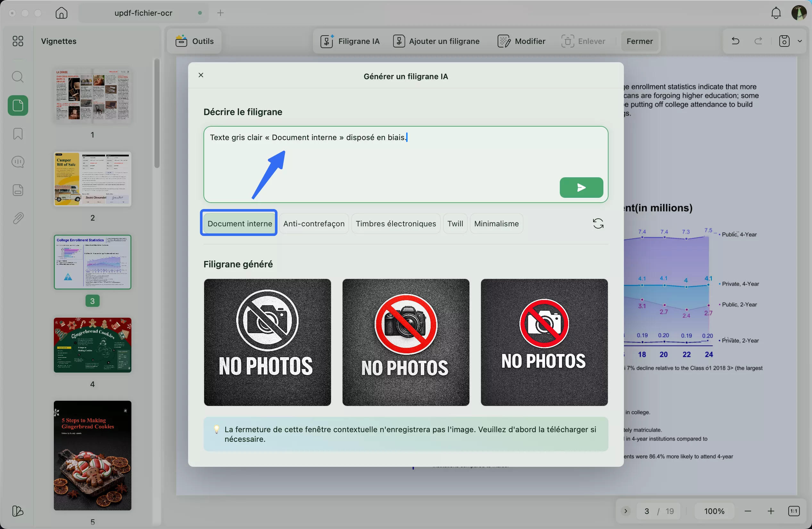812x529 pixels.
Task: Choose the Minimalisme suggestion chip
Action: click(496, 223)
